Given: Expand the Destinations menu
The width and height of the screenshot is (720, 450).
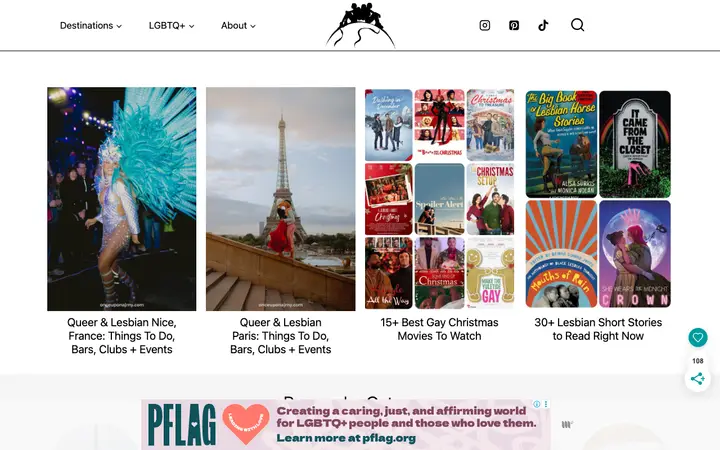Looking at the screenshot, I should pos(91,26).
